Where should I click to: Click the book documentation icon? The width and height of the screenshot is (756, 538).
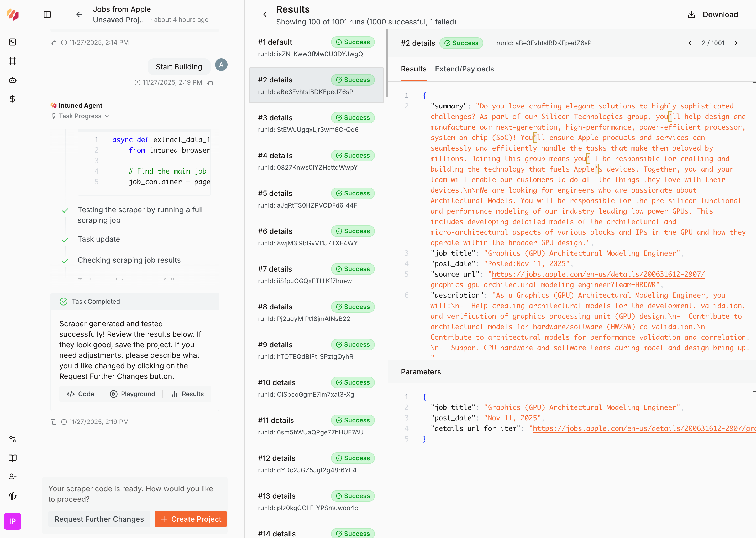[13, 458]
